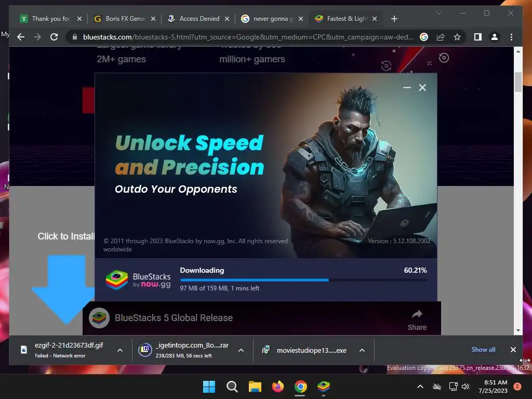The width and height of the screenshot is (532, 399).
Task: Open volume control in system tray
Action: point(465,387)
